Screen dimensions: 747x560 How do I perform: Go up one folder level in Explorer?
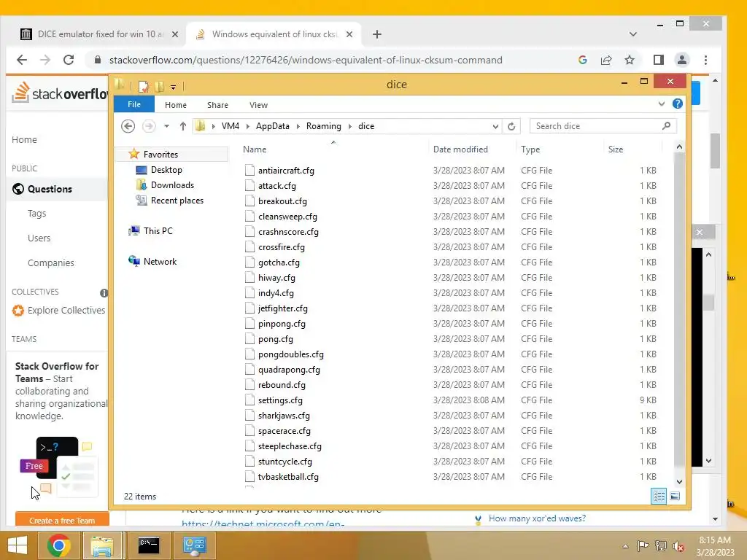[x=183, y=126]
